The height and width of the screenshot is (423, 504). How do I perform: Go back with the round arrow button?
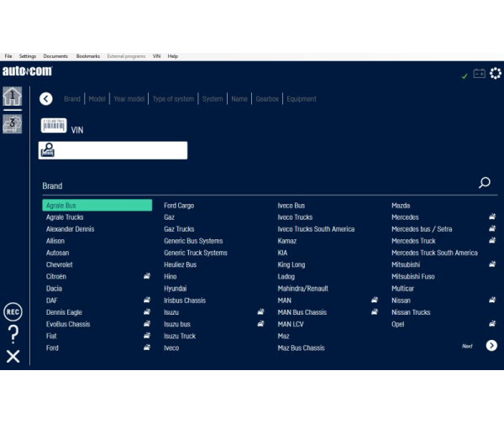46,99
